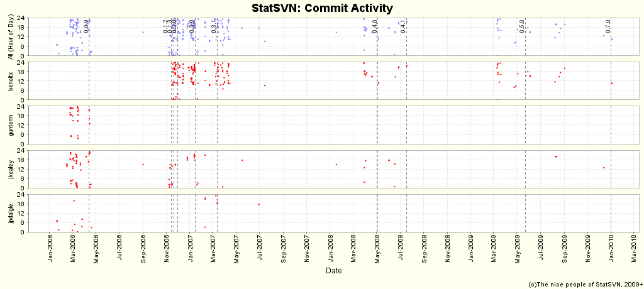This screenshot has width=644, height=289.
Task: Click the "Nov-2009" date tick label
Action: click(x=587, y=249)
